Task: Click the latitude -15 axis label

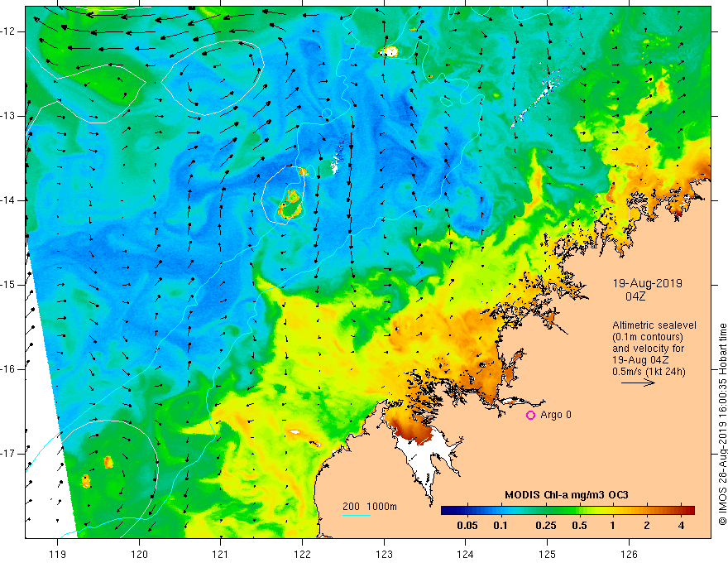Action: 8,285
